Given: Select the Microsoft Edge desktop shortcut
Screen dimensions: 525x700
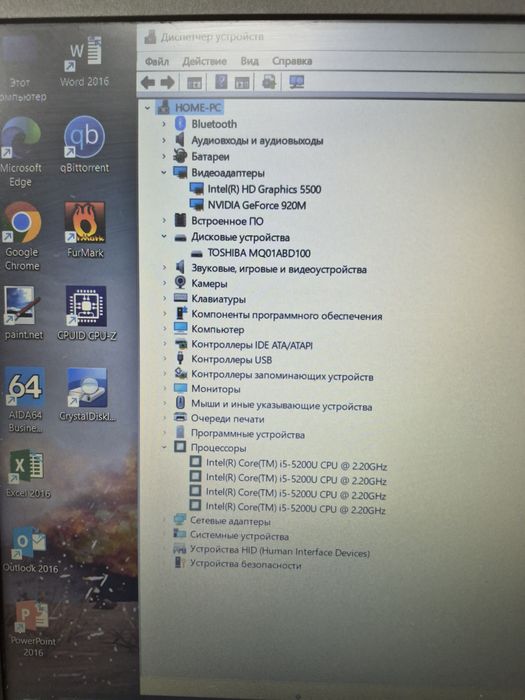Looking at the screenshot, I should [20, 152].
